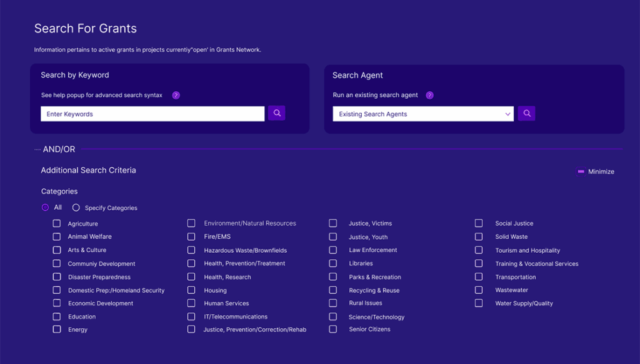Viewport: 640px width, 364px height.
Task: Tick the Water Supply/Quality checkbox
Action: click(x=479, y=303)
